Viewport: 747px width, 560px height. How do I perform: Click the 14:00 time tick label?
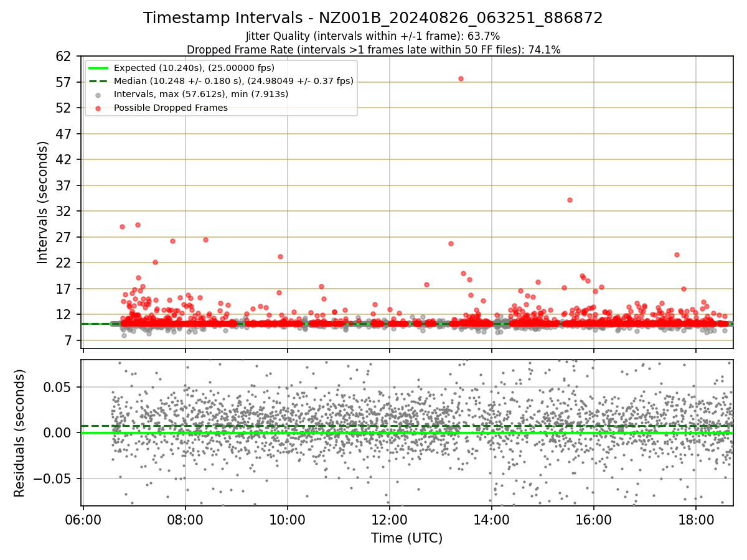tap(492, 520)
